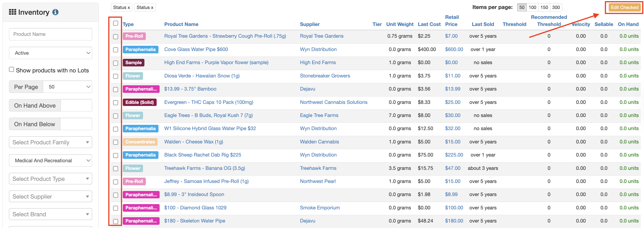Check the Evergreen THC Caps row
The width and height of the screenshot is (644, 228).
pyautogui.click(x=115, y=103)
